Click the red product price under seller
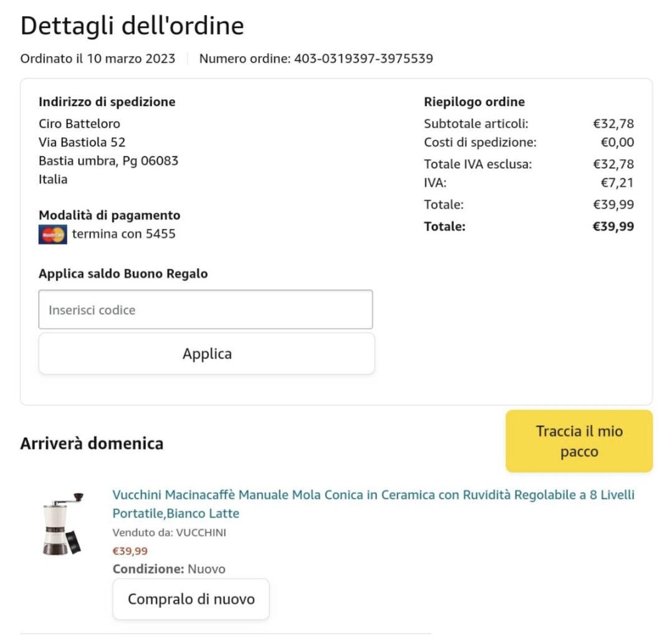The width and height of the screenshot is (672, 636). tap(130, 551)
